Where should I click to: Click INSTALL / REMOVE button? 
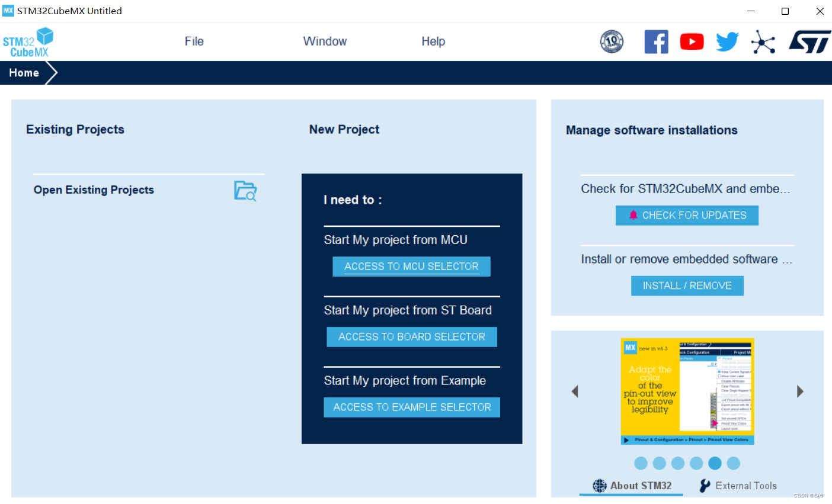[x=687, y=286]
